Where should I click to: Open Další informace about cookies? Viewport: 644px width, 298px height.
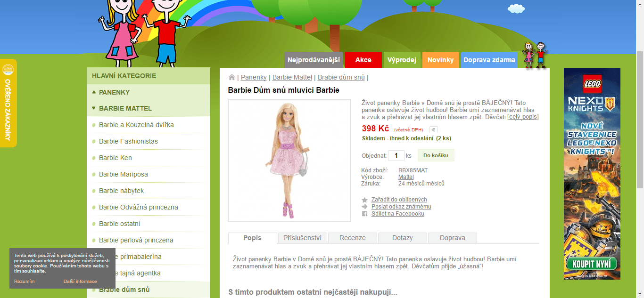(80, 282)
